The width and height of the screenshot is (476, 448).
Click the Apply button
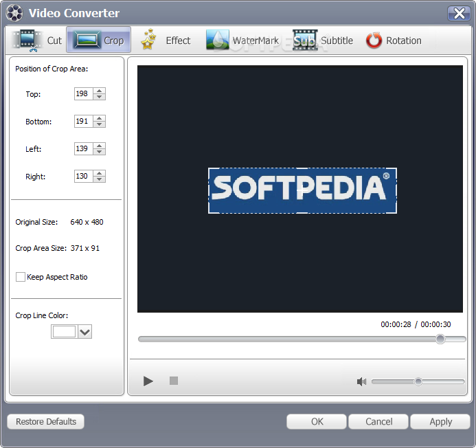coord(440,422)
